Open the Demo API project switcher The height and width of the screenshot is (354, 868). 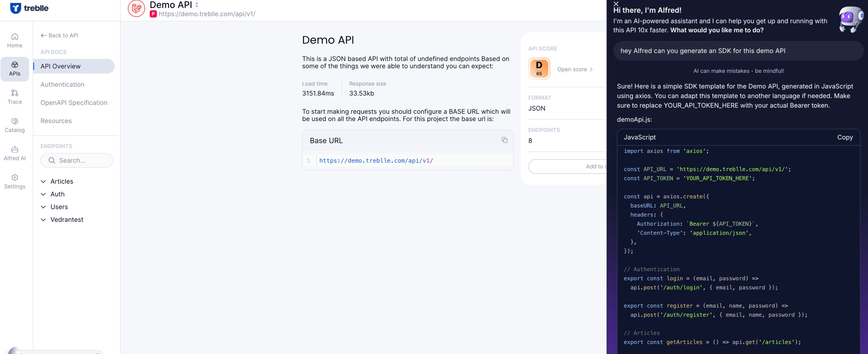[x=196, y=5]
